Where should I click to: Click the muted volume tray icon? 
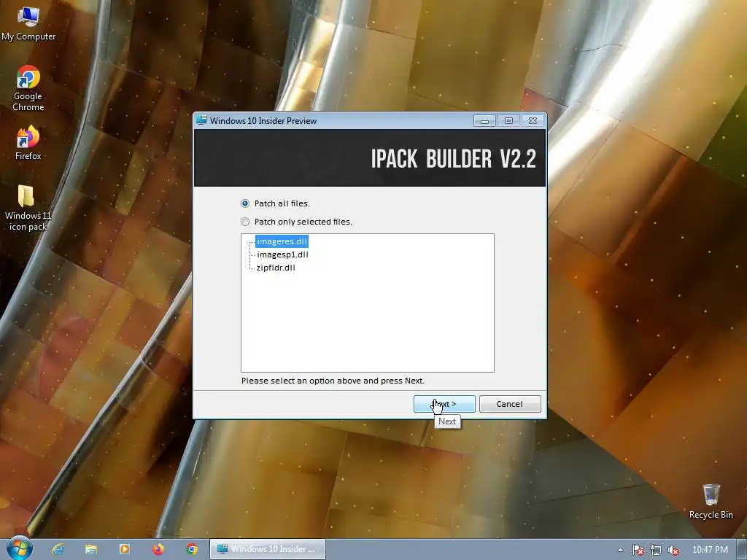673,550
